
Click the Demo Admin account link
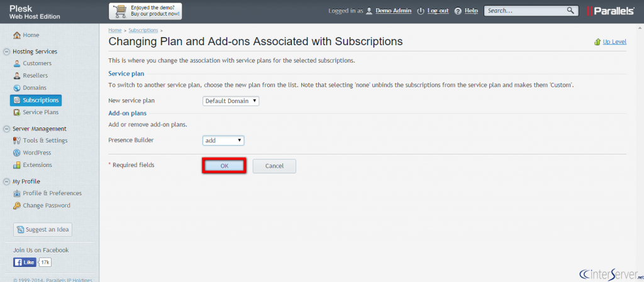[394, 11]
